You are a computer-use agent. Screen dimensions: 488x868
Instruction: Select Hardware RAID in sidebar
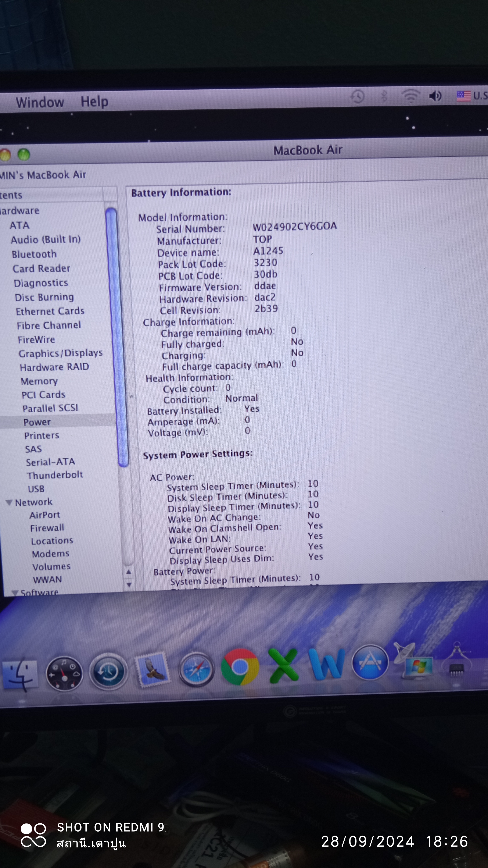(x=54, y=367)
